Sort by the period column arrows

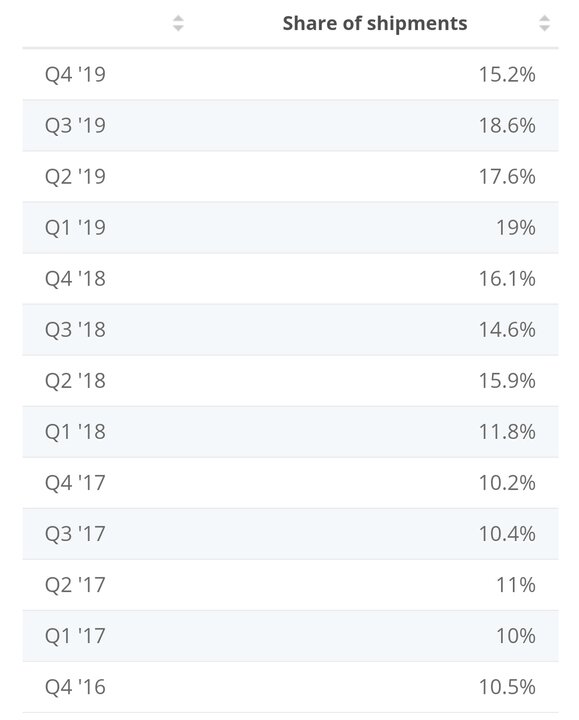[178, 23]
